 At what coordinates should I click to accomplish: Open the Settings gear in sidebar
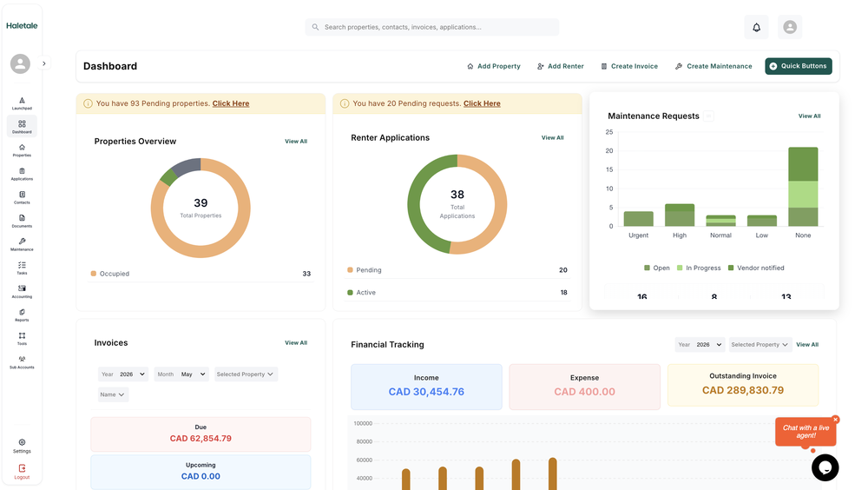pos(22,446)
